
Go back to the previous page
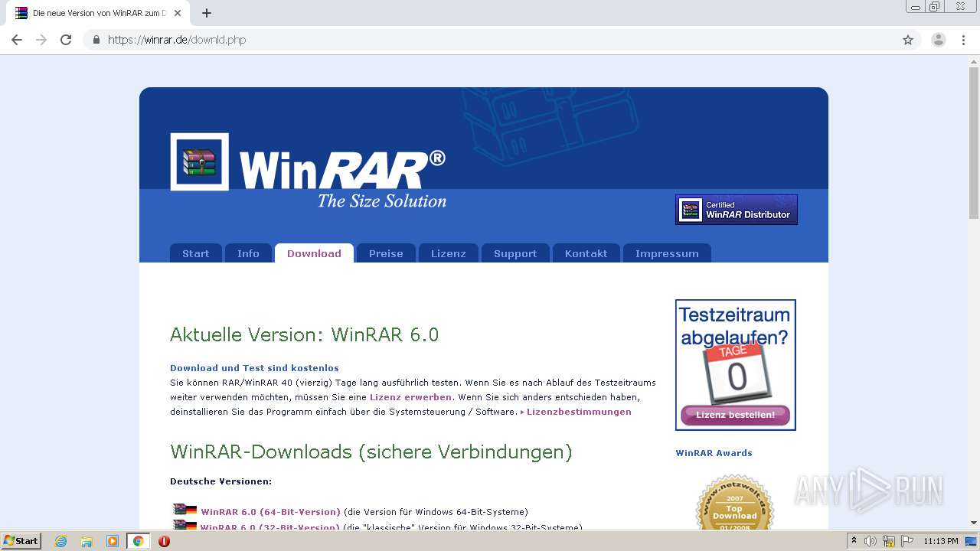coord(17,40)
